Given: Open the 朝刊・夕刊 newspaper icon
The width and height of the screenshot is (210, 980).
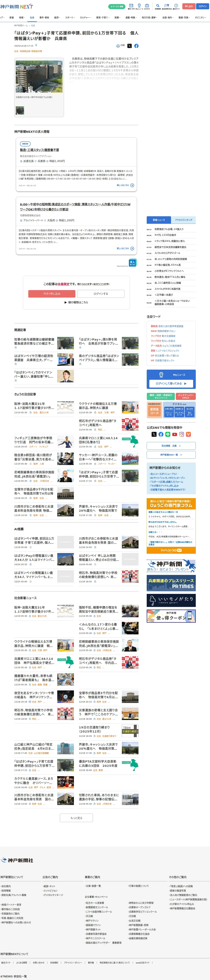Looking at the screenshot, I should [x=131, y=7].
